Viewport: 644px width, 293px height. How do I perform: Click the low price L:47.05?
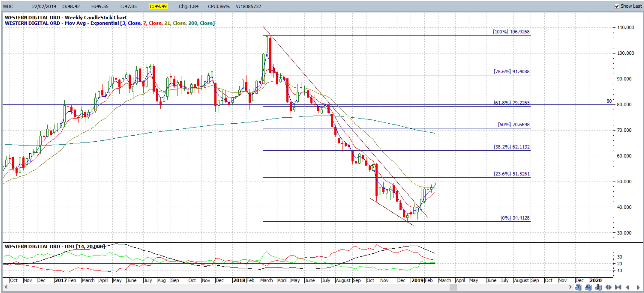click(129, 7)
